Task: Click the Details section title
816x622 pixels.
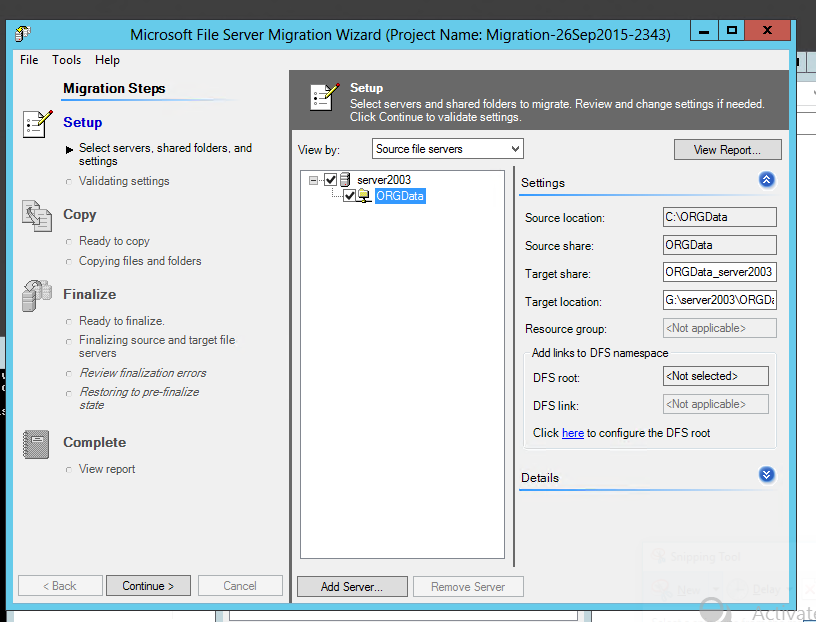Action: (540, 478)
